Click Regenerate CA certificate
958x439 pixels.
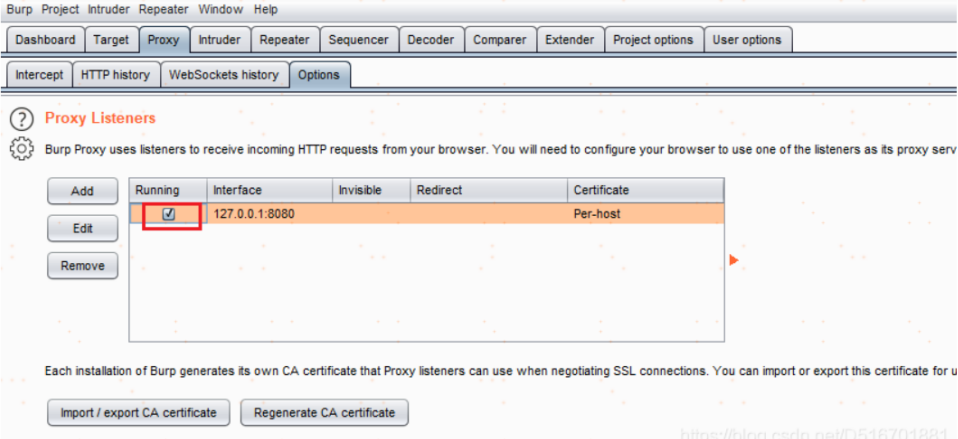324,413
